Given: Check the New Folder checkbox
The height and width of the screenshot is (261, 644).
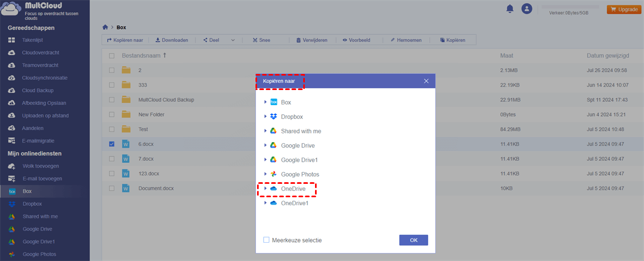Looking at the screenshot, I should pyautogui.click(x=112, y=114).
